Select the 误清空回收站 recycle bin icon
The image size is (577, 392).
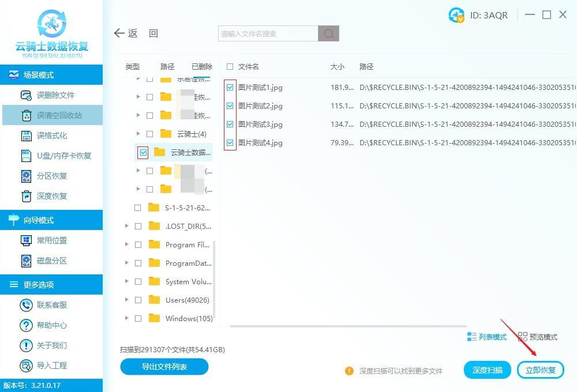(x=27, y=115)
